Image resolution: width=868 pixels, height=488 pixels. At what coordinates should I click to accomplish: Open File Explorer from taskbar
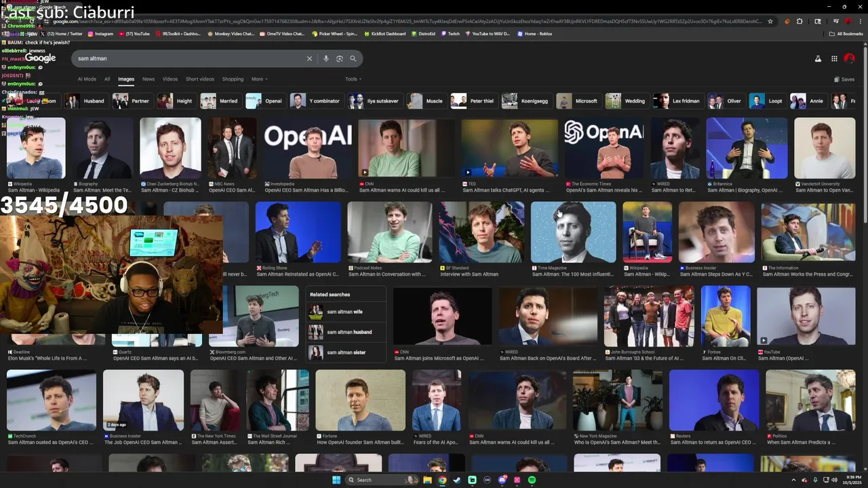[427, 480]
